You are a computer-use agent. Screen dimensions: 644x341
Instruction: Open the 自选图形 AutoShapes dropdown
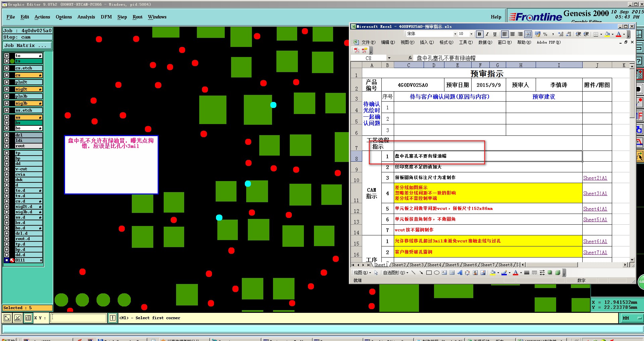coord(396,273)
